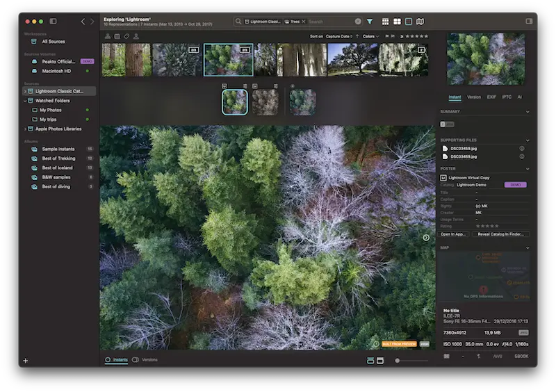Select the second version thumbnail below the filmstrip
The height and width of the screenshot is (392, 556).
[265, 102]
